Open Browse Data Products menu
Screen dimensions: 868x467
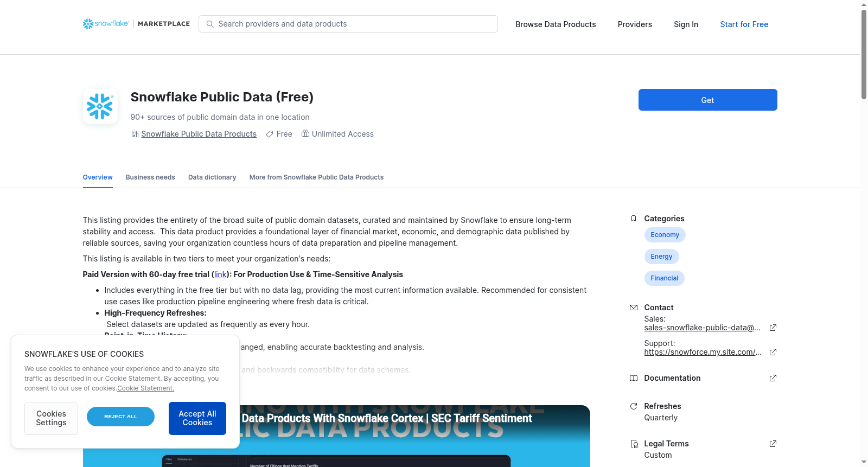pyautogui.click(x=556, y=24)
